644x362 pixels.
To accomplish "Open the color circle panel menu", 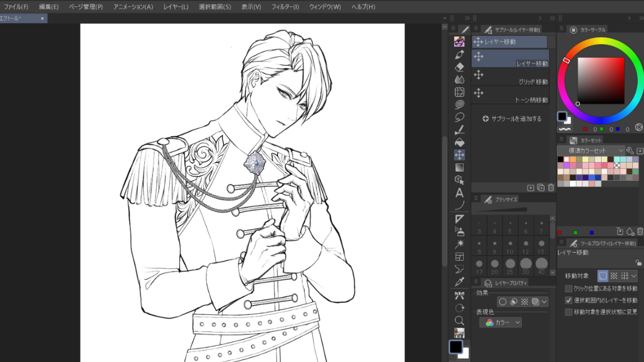I will (562, 29).
